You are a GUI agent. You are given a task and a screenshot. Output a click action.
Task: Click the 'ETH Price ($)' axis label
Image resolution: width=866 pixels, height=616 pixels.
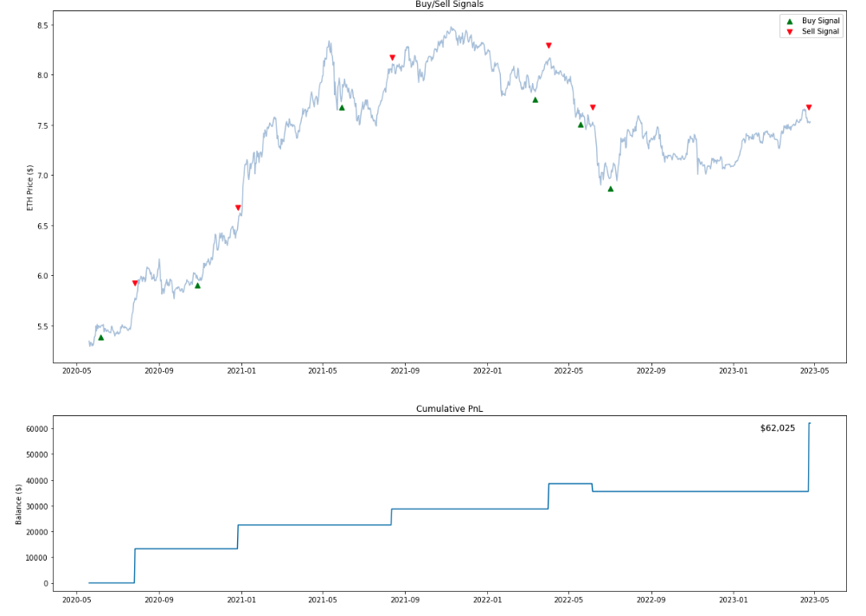pyautogui.click(x=30, y=188)
